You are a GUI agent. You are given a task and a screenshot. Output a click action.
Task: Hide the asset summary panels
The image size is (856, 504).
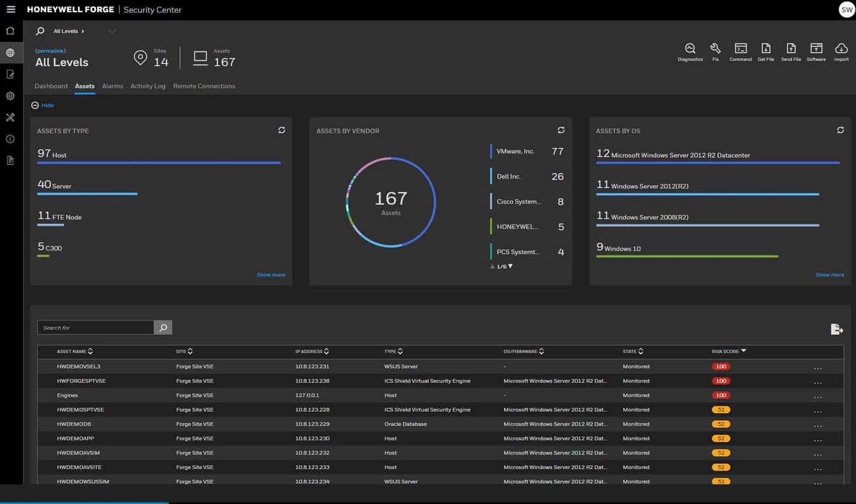(43, 105)
